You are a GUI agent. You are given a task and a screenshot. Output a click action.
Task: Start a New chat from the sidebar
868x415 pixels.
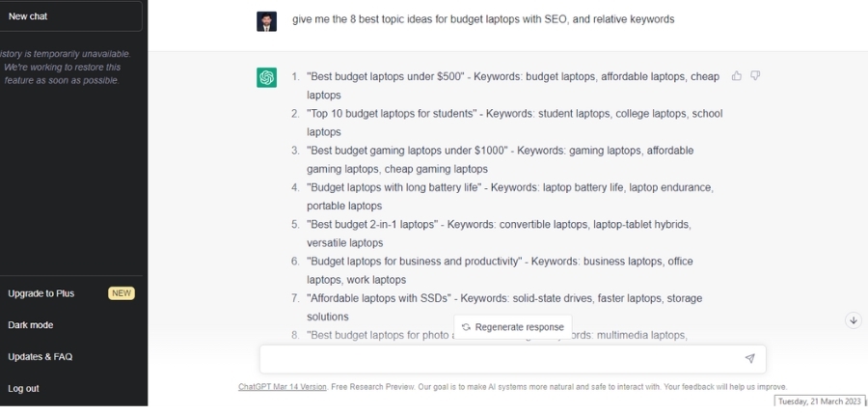click(70, 16)
